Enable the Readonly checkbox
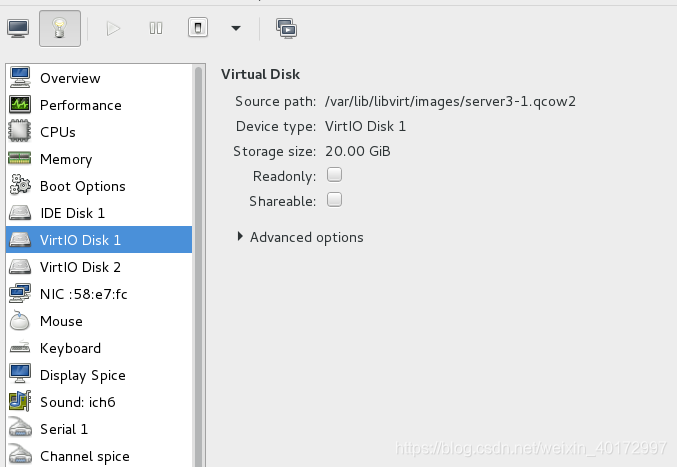The height and width of the screenshot is (467, 677). (334, 175)
